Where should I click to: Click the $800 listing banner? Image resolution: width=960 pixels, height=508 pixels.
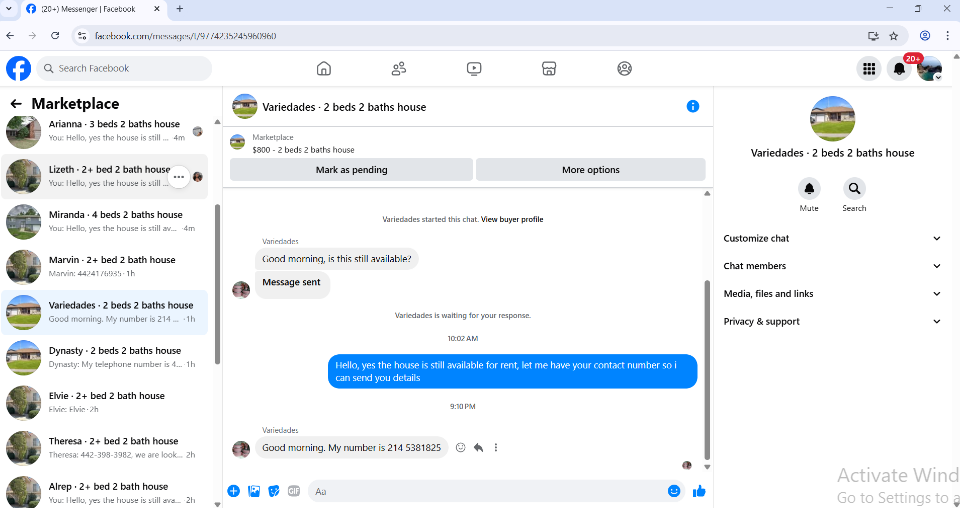click(468, 143)
